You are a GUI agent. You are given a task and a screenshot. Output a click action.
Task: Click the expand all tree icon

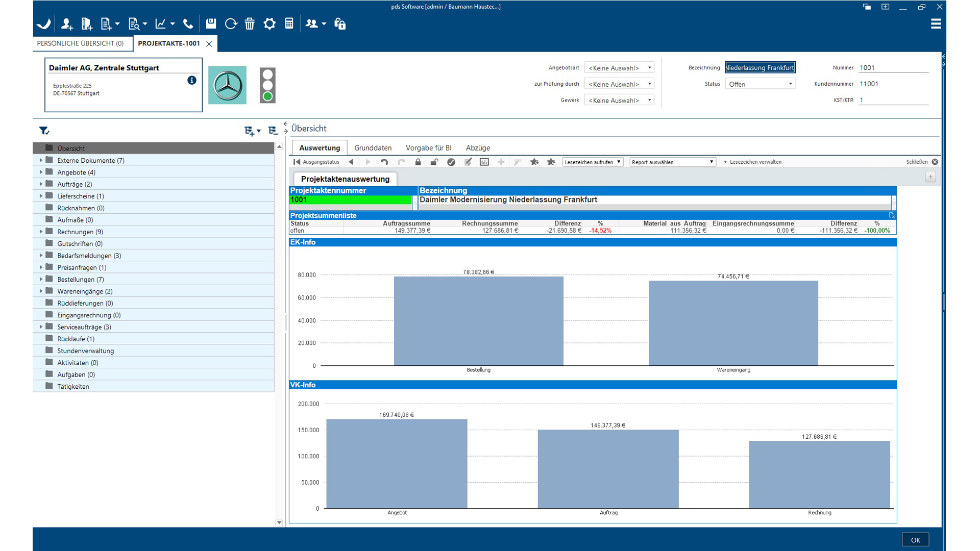(249, 131)
